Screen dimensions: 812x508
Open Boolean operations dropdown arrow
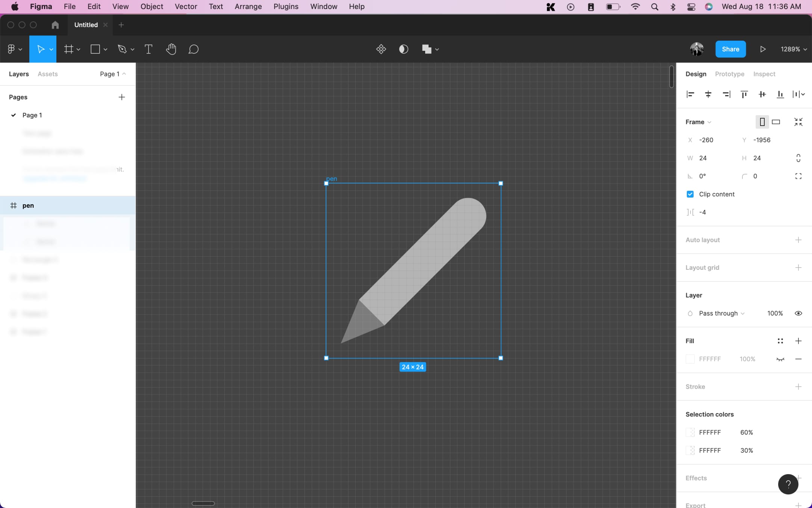[437, 49]
